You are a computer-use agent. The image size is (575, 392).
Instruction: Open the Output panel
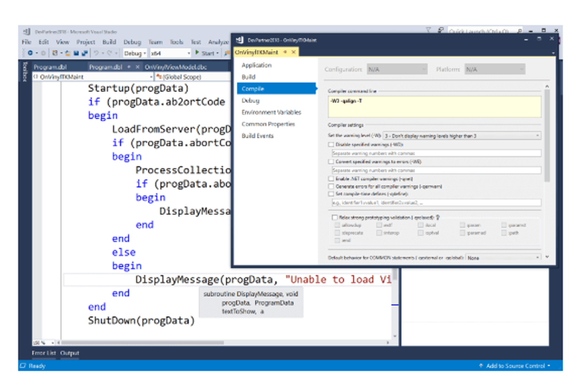pyautogui.click(x=70, y=353)
